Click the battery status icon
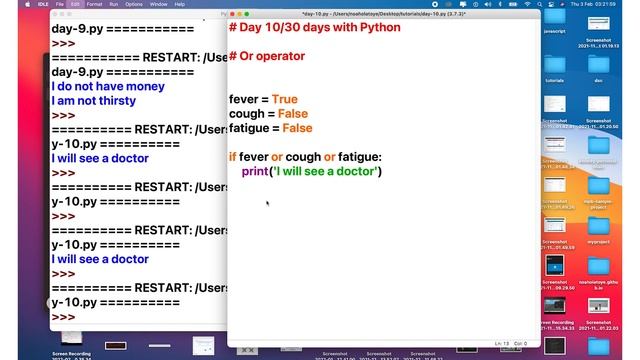 pos(513,4)
